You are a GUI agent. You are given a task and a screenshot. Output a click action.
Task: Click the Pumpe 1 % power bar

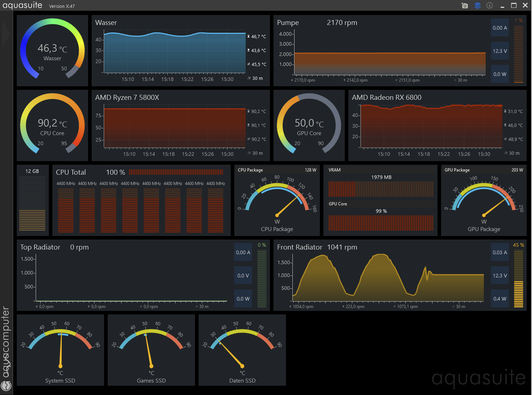518,53
